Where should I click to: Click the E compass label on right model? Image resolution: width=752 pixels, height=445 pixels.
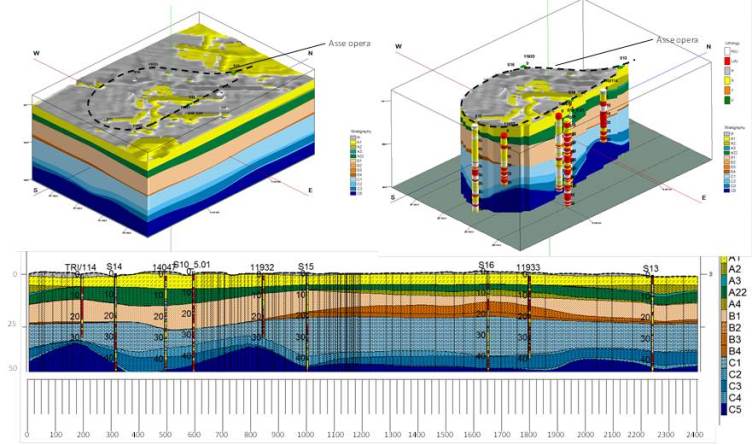(x=705, y=198)
